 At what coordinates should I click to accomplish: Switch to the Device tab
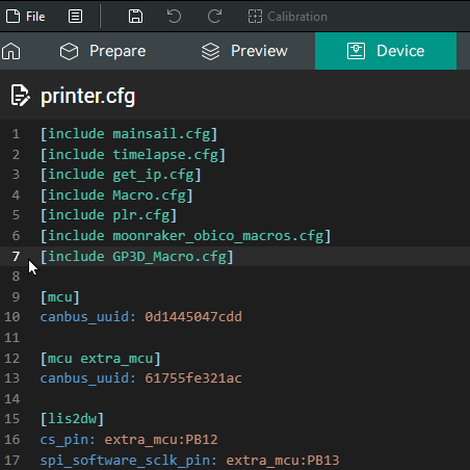point(386,51)
